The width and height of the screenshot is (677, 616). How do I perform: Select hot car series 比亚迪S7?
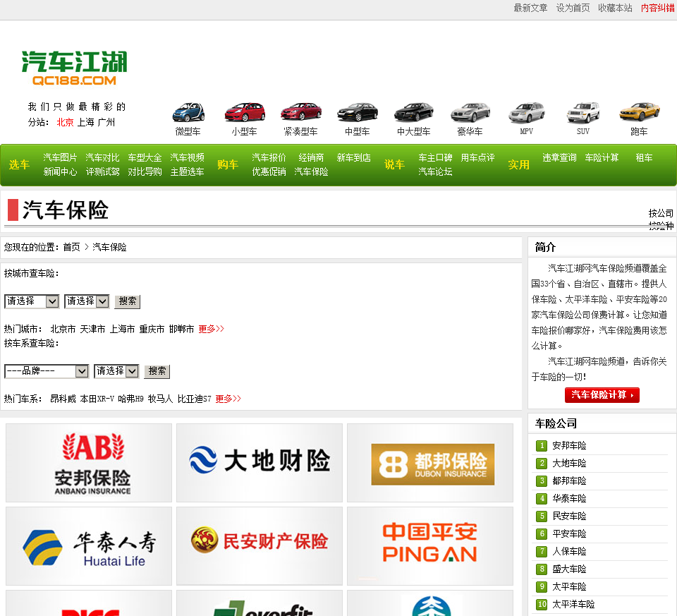coord(195,399)
